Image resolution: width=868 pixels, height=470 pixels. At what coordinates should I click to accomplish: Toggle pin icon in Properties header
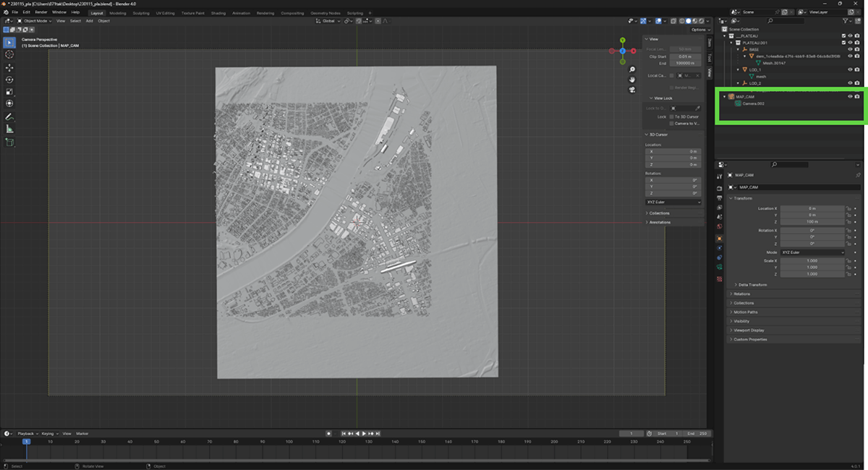858,175
